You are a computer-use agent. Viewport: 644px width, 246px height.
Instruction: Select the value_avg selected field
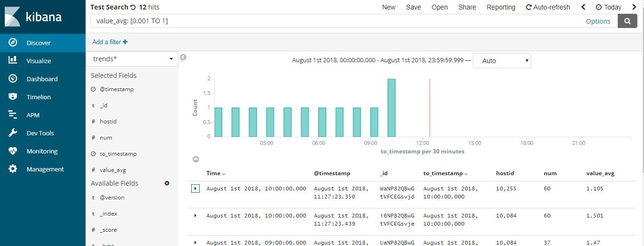pyautogui.click(x=113, y=170)
